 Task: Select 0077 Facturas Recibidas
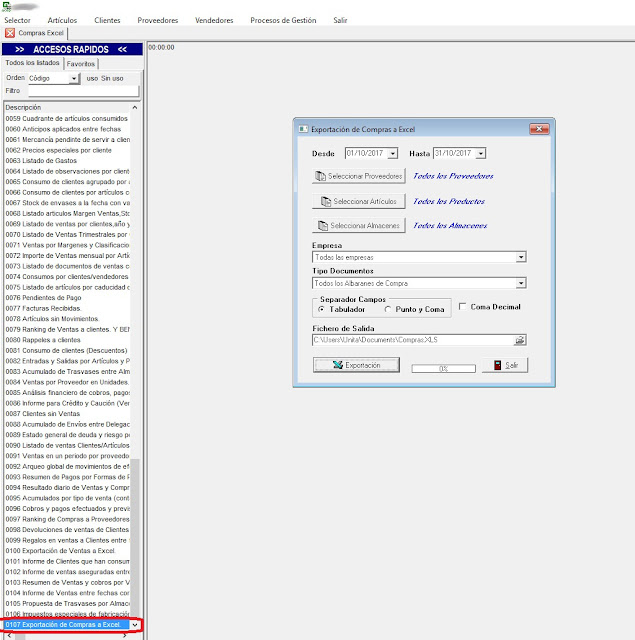67,308
